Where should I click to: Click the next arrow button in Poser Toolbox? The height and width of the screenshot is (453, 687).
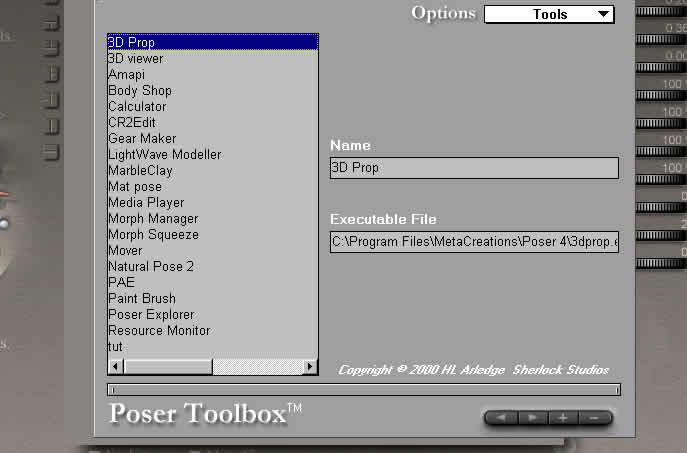[533, 418]
